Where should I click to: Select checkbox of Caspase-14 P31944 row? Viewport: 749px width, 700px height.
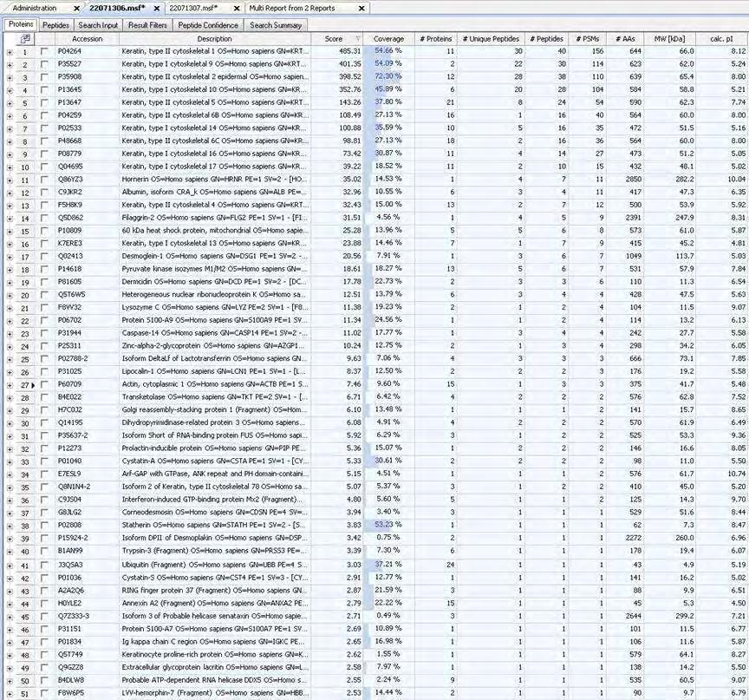(x=44, y=333)
